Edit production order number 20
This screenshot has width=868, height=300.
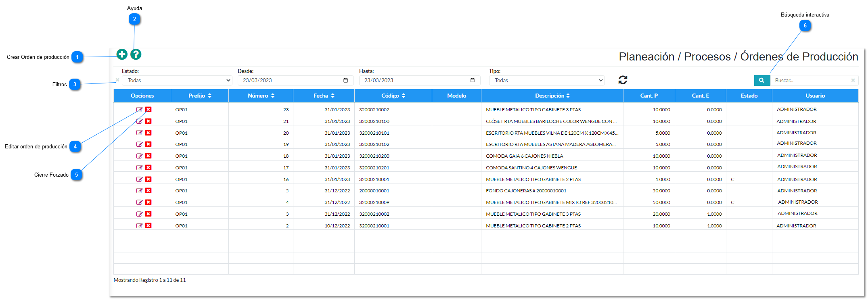pos(139,133)
